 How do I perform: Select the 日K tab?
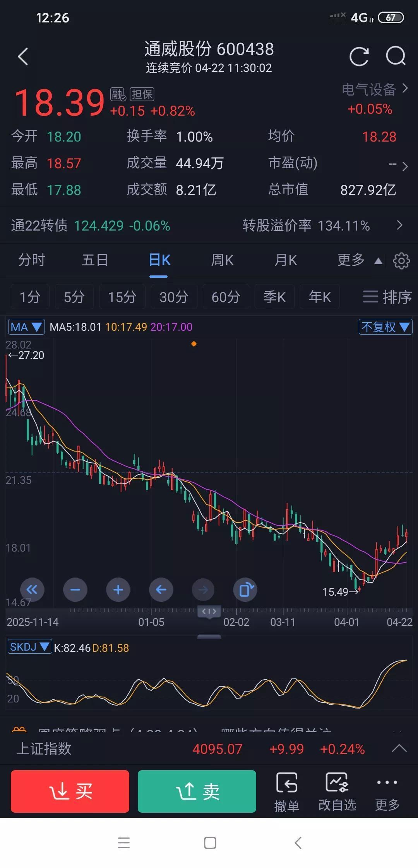tap(159, 260)
